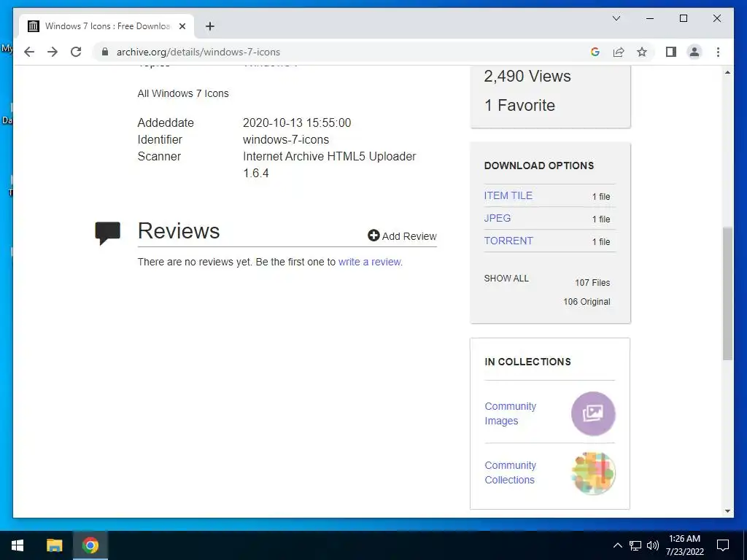Select the Windows 7 Icons tab
This screenshot has width=747, height=560.
coord(107,26)
